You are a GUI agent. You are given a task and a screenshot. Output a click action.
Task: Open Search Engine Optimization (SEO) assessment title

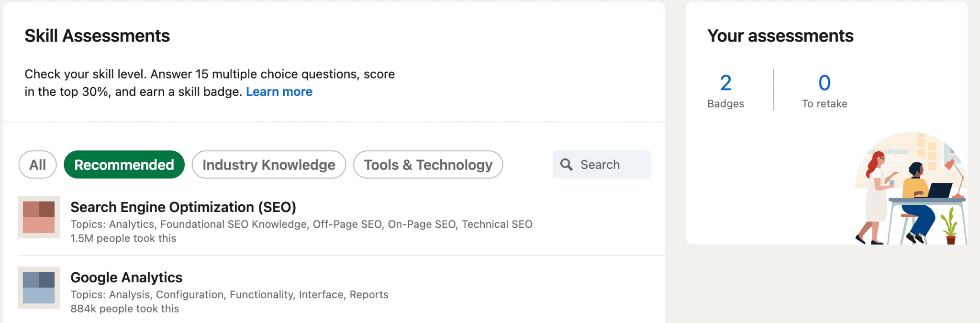click(183, 207)
